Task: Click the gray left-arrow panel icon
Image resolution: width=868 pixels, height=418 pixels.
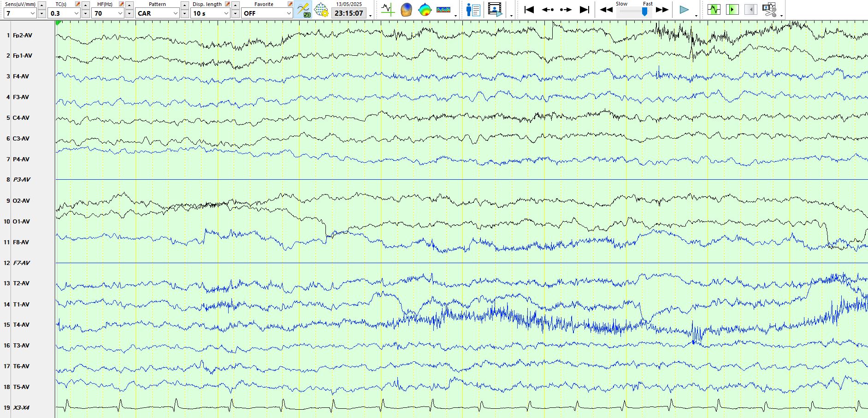Action: click(x=750, y=9)
